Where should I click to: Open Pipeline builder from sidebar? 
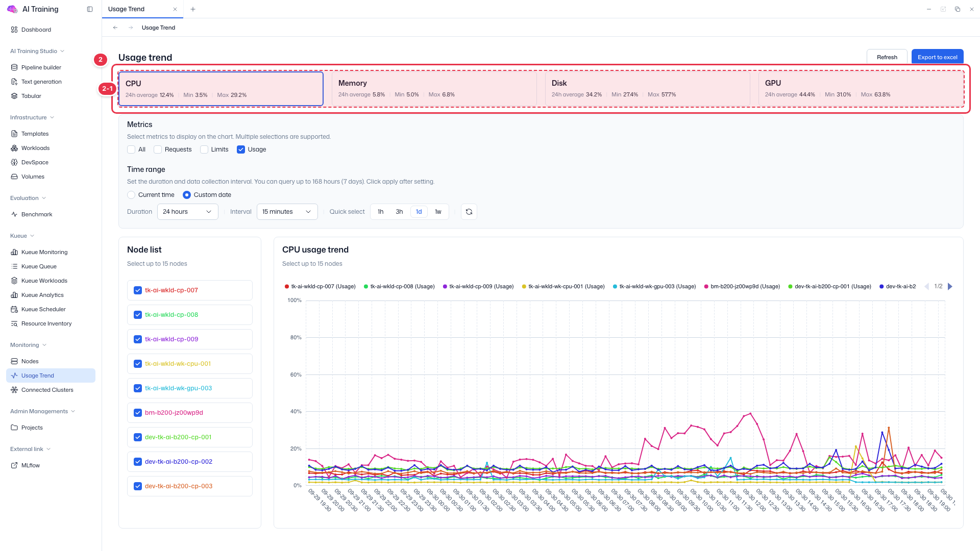pyautogui.click(x=41, y=67)
